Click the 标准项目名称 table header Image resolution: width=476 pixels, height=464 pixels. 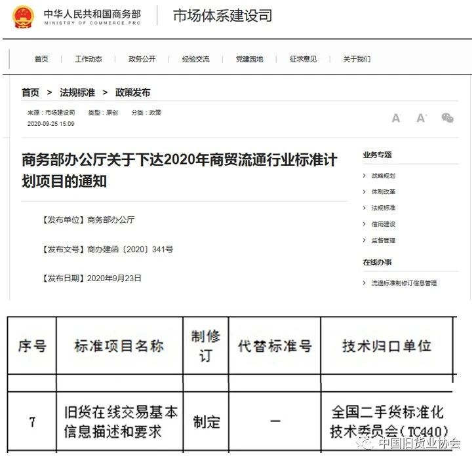click(119, 346)
